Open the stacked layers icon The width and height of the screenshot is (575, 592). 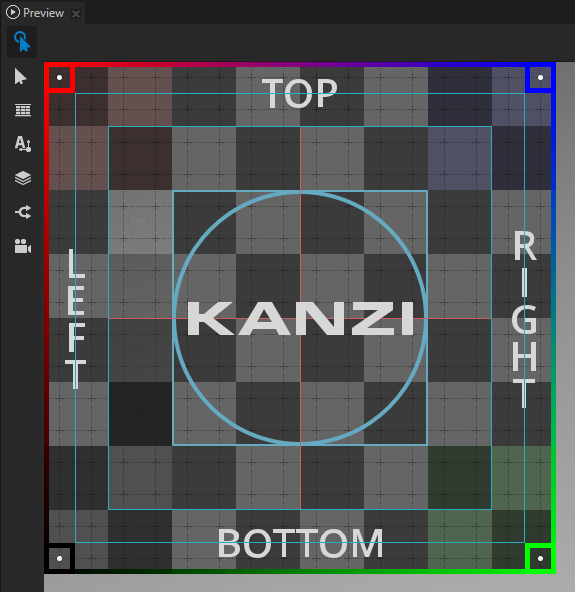[23, 178]
